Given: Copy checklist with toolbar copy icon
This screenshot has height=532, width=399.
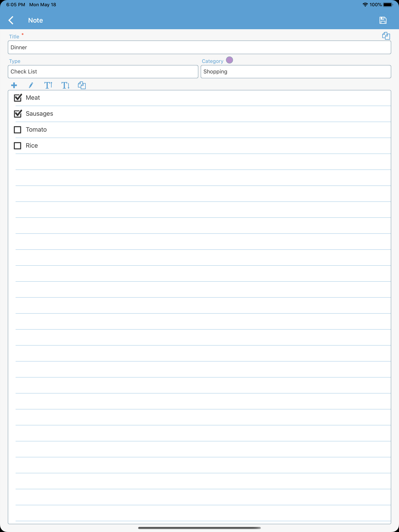Looking at the screenshot, I should point(82,85).
